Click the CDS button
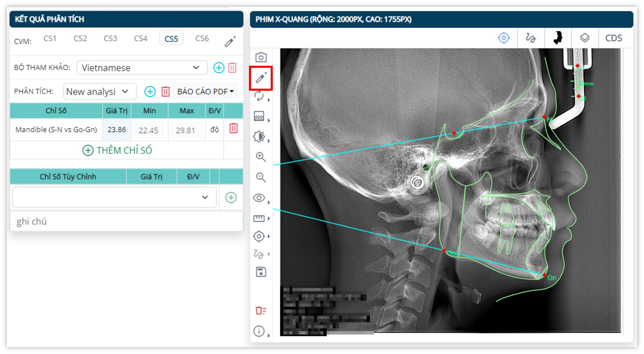Screen dimensions: 644x354 click(614, 38)
